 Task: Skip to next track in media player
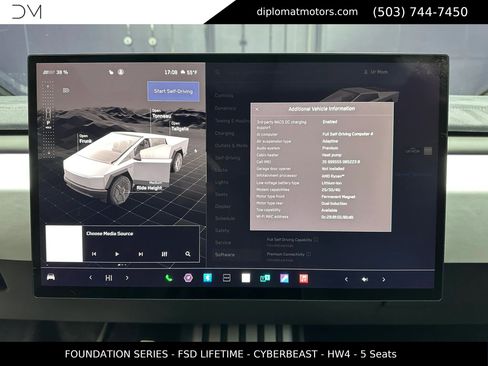tap(141, 254)
